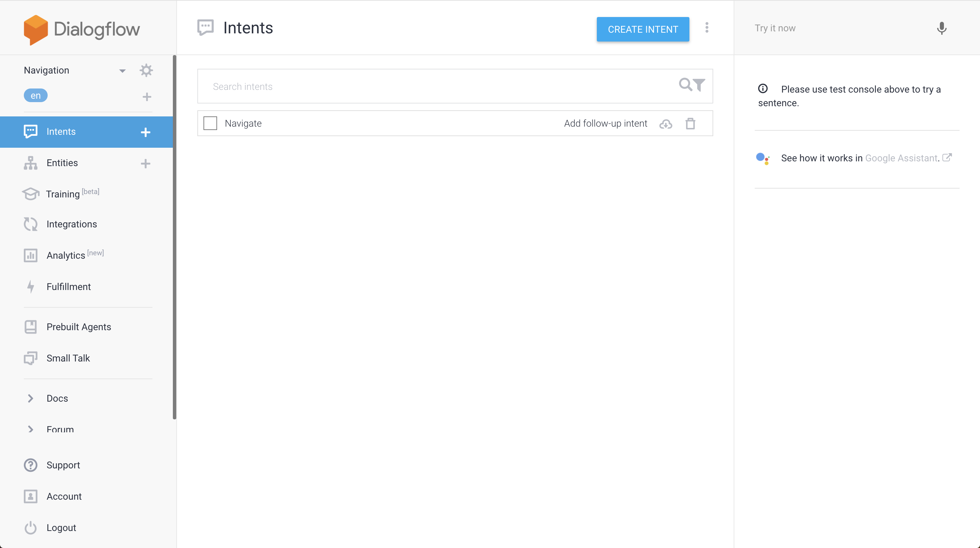Click plus icon next to Intents
The width and height of the screenshot is (980, 548).
coord(145,132)
